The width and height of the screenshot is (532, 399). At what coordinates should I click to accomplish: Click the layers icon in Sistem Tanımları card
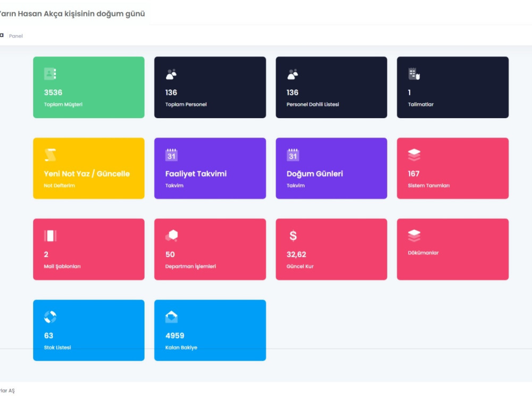tap(414, 155)
